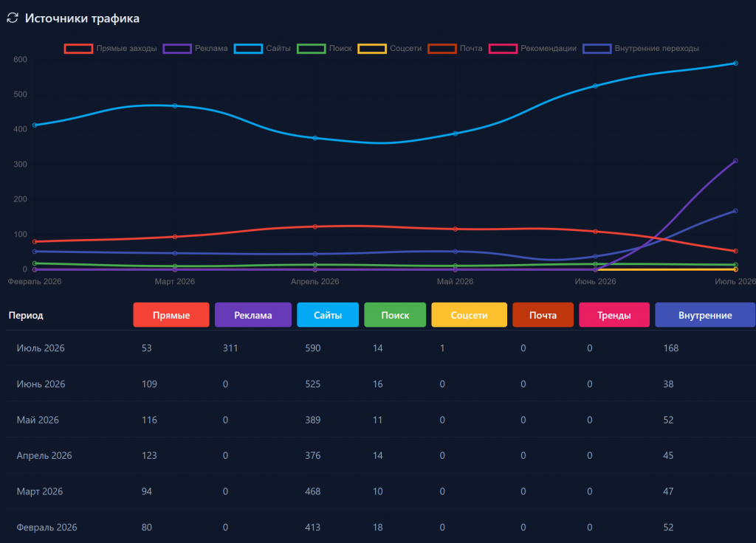Click the Май 2026 row label in the table
756x543 pixels.
point(38,420)
